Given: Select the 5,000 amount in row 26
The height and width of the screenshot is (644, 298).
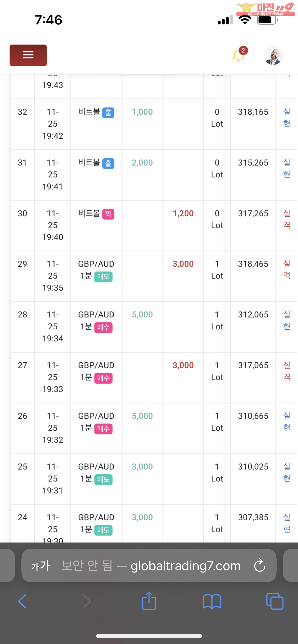Looking at the screenshot, I should click(142, 416).
